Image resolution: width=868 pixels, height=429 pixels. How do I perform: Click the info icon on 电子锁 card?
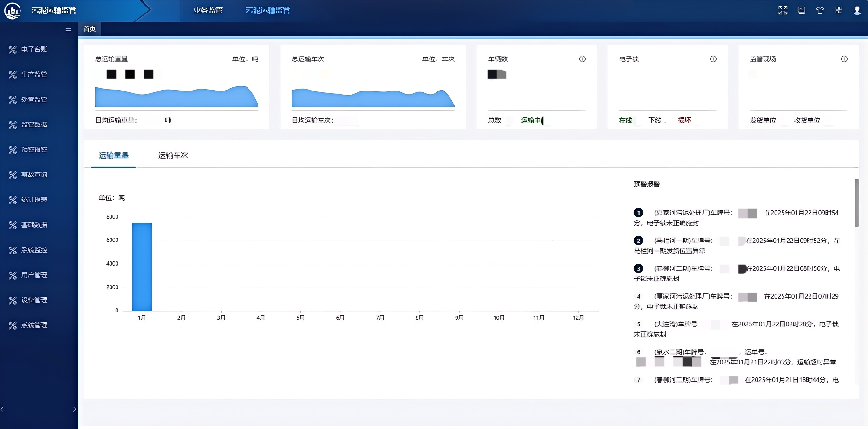point(713,59)
